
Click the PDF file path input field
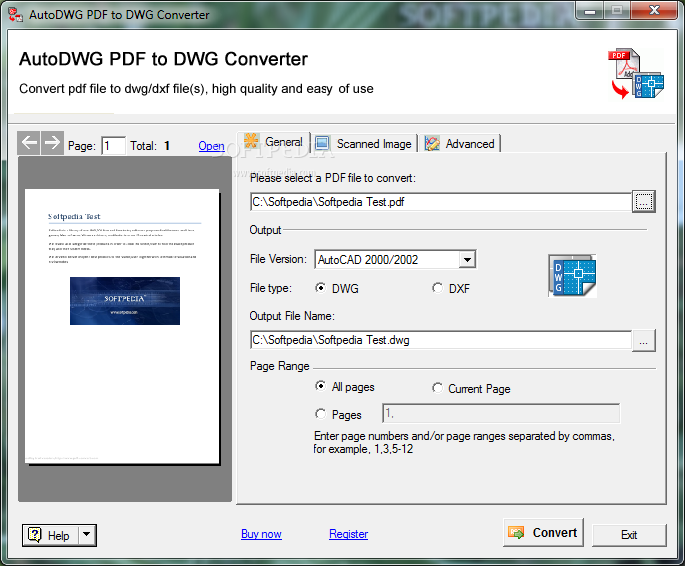[441, 202]
